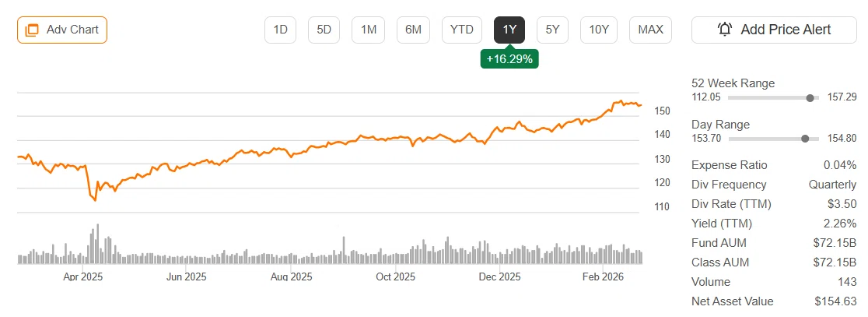This screenshot has width=868, height=317.
Task: Click the Day Range slider handle
Action: pyautogui.click(x=805, y=139)
